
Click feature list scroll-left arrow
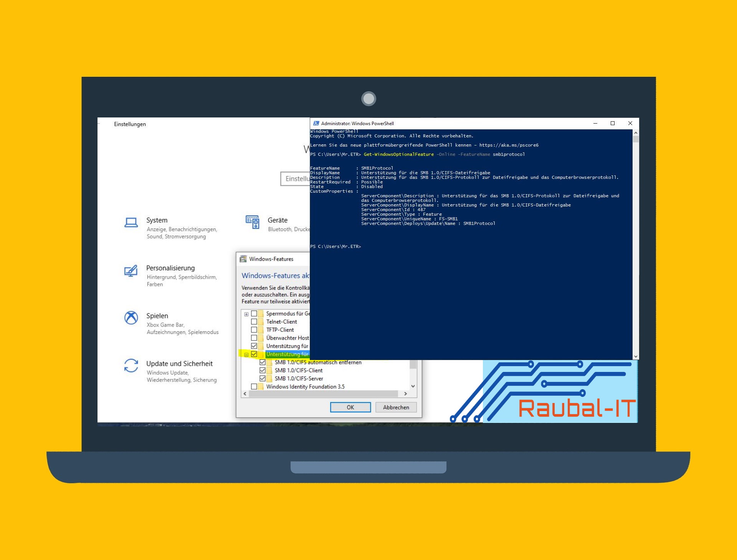245,394
